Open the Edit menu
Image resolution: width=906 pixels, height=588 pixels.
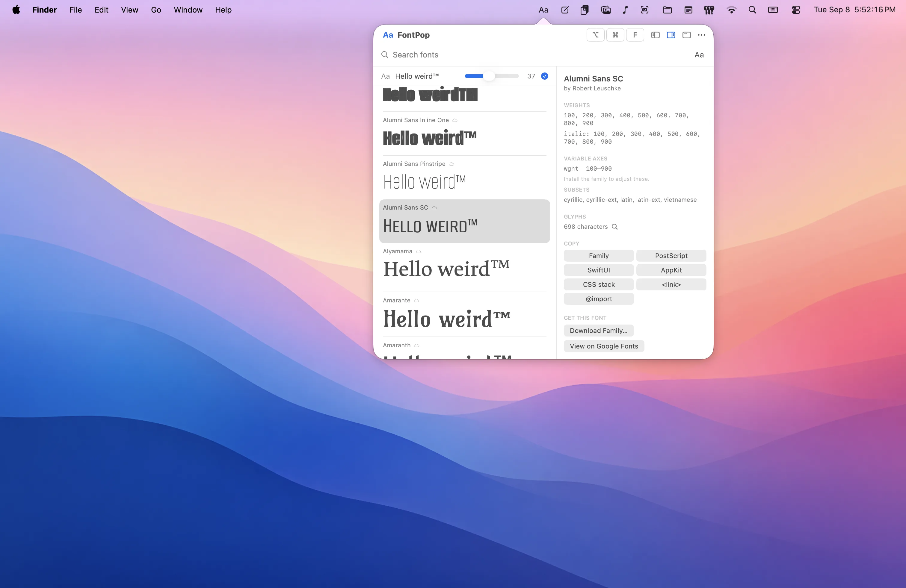pyautogui.click(x=101, y=10)
